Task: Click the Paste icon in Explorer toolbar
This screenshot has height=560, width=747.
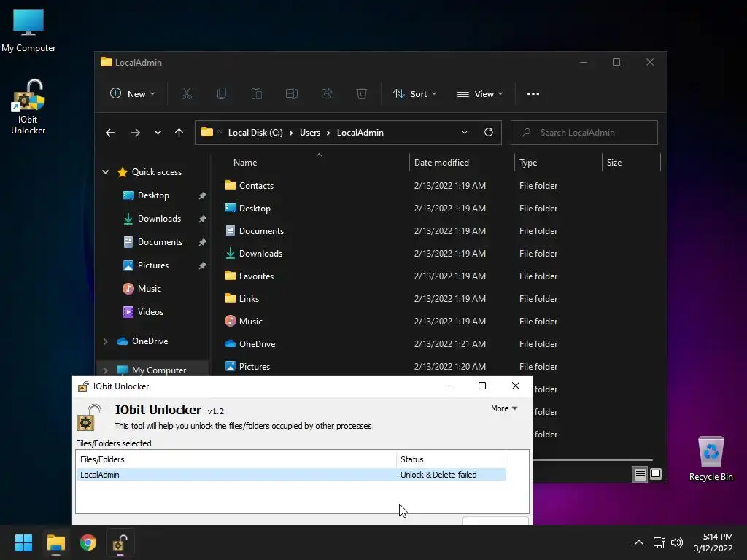Action: click(x=257, y=94)
